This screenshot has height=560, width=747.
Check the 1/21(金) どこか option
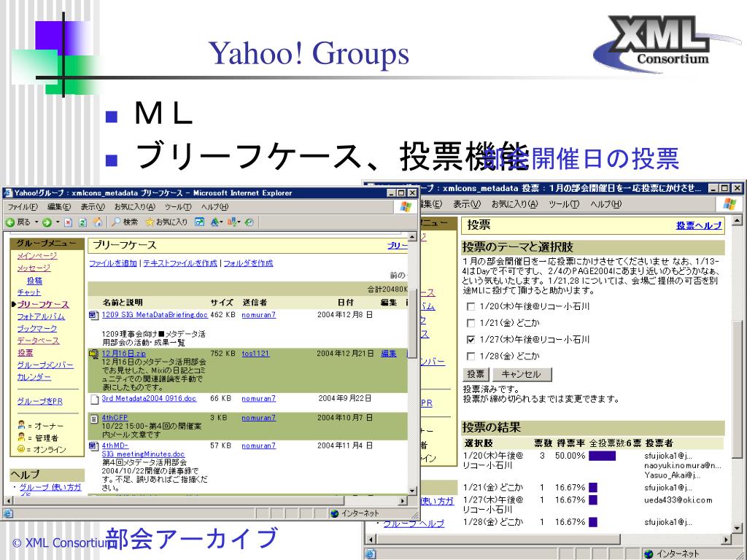[471, 323]
